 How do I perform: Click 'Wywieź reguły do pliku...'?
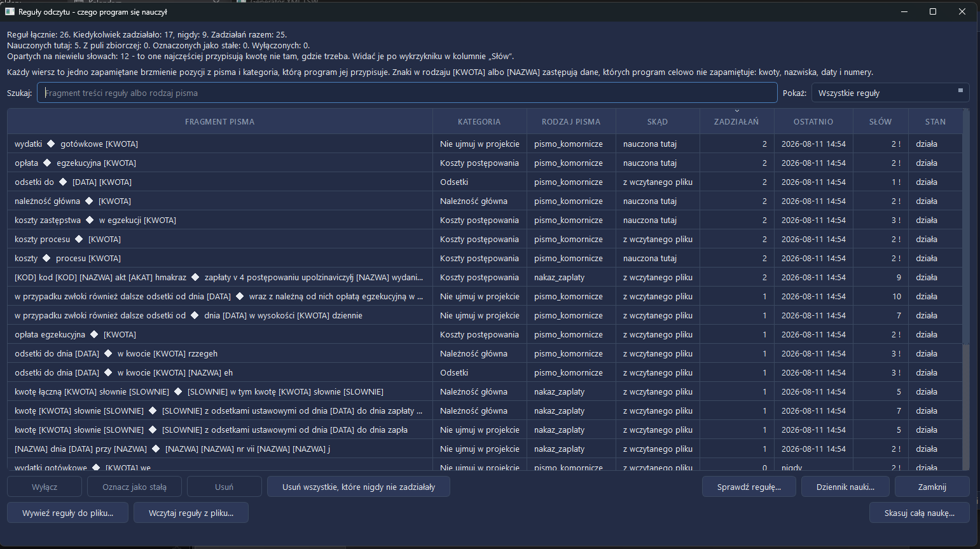pos(68,513)
